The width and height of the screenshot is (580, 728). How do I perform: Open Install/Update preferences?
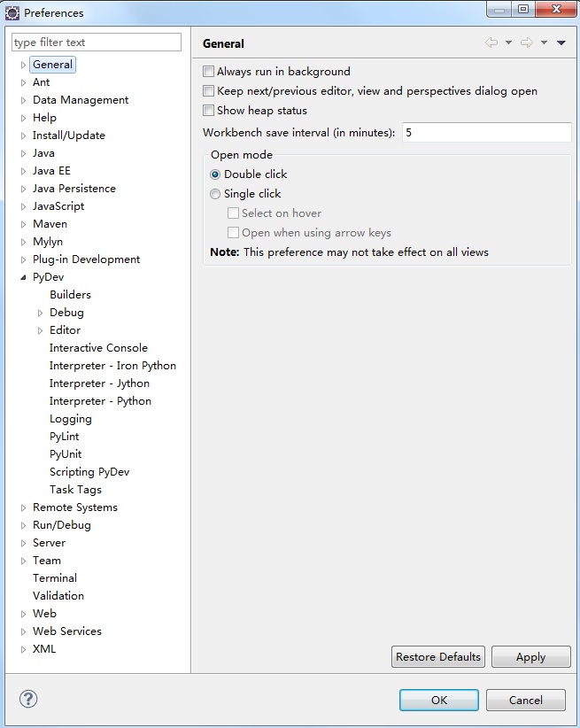click(x=69, y=136)
